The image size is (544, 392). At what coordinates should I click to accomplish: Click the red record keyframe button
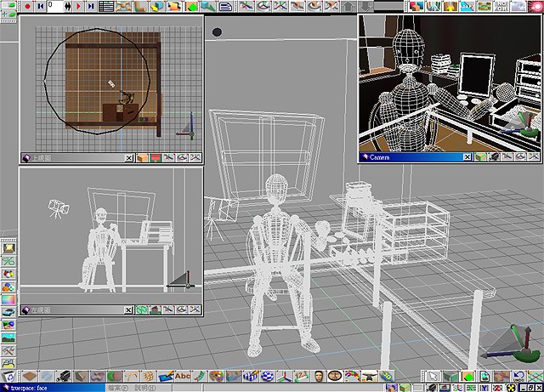coord(28,6)
